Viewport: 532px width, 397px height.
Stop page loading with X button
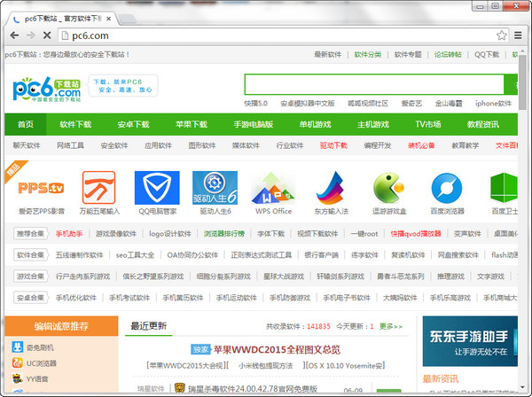[47, 35]
